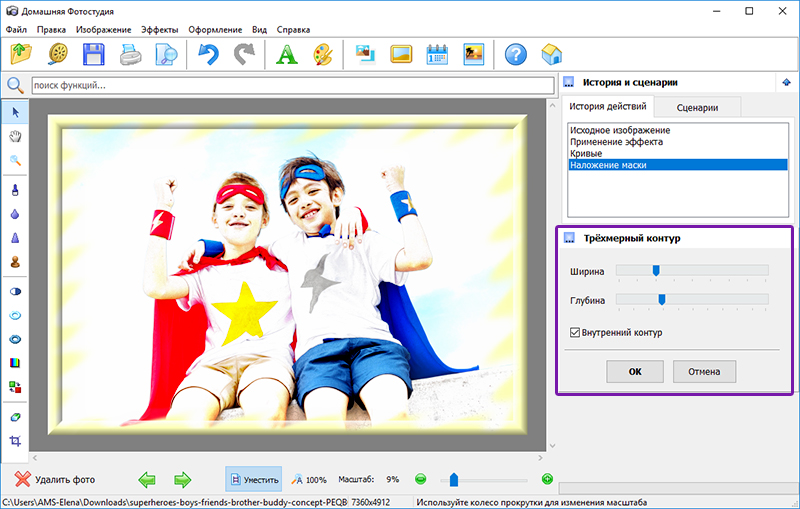Zoom out with the green minus button
Screen dimensions: 800x509
(420, 479)
